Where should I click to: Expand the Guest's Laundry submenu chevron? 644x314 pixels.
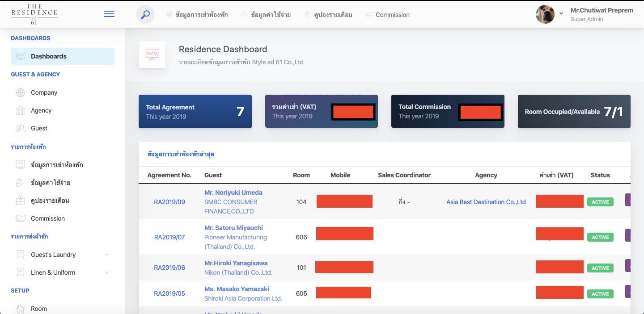pyautogui.click(x=107, y=255)
